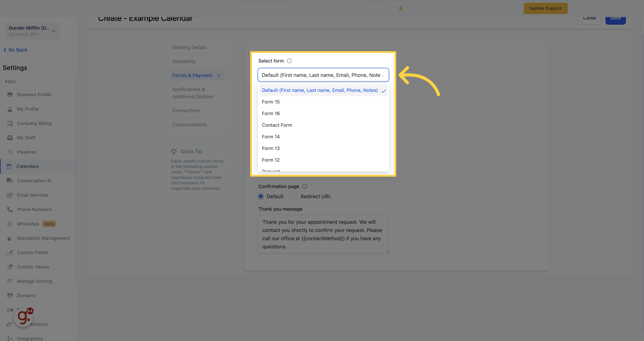Choose Form 12 from the list
The image size is (644, 341).
pos(323,160)
